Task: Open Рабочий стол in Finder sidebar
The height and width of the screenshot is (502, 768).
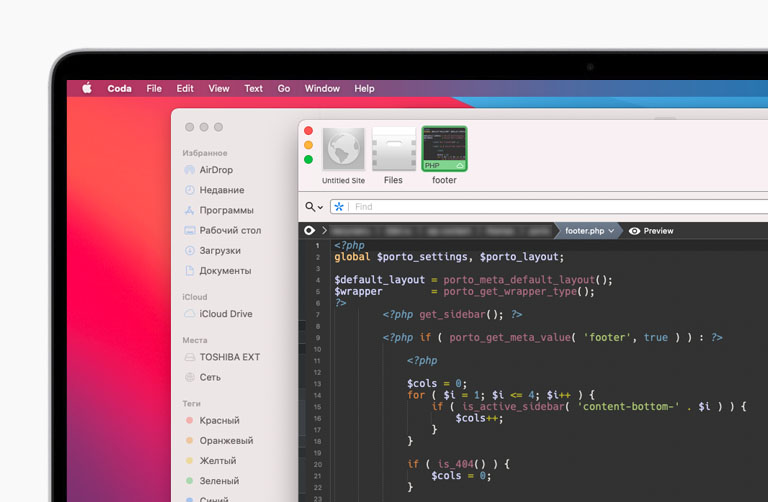Action: (230, 230)
